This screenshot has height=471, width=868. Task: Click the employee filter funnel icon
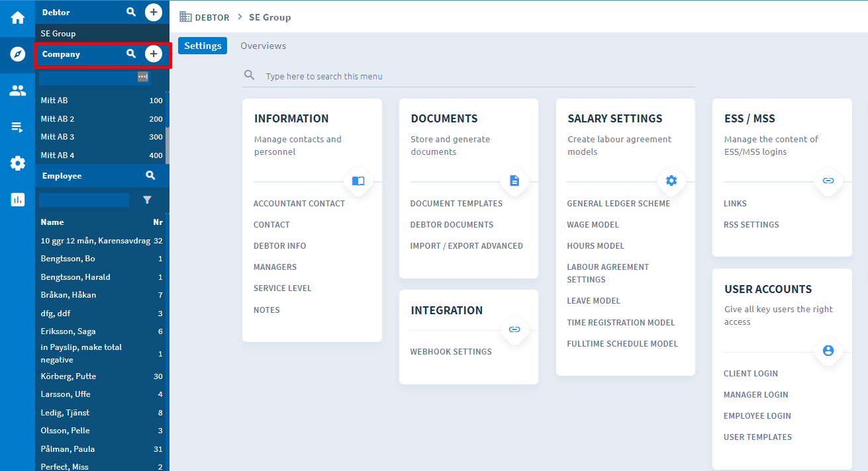click(x=147, y=200)
